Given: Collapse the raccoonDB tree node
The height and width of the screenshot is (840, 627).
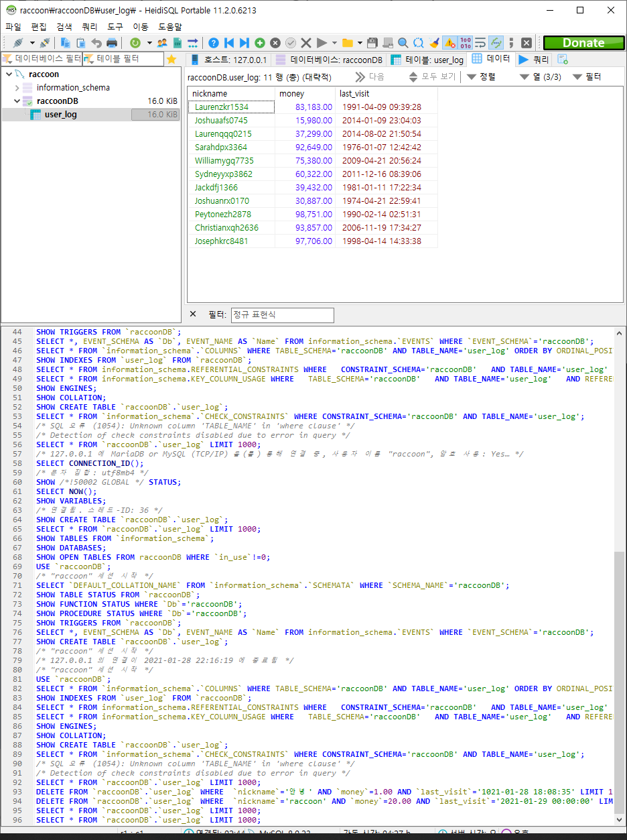Looking at the screenshot, I should coord(17,101).
